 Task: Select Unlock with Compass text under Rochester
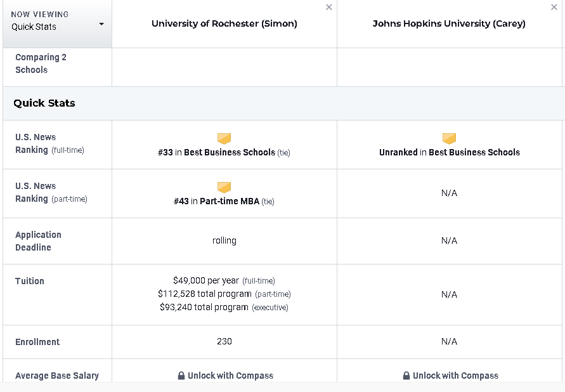coord(230,376)
